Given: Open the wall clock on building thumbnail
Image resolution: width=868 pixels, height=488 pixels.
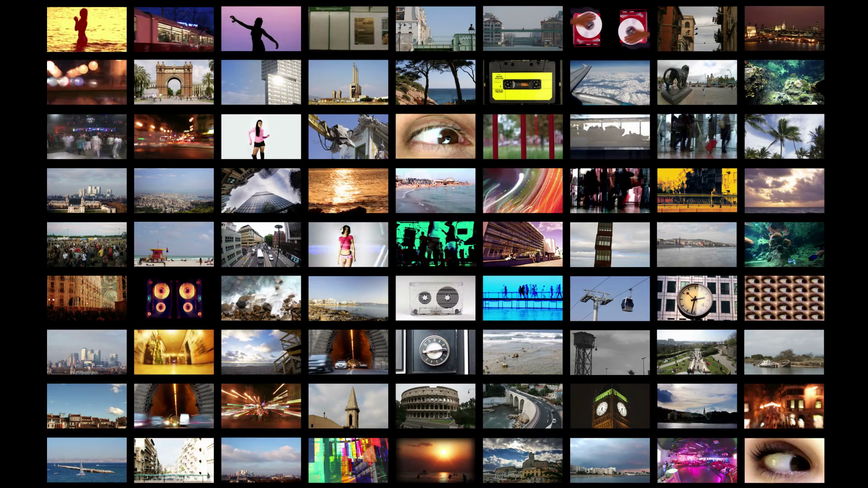Looking at the screenshot, I should pyautogui.click(x=696, y=298).
